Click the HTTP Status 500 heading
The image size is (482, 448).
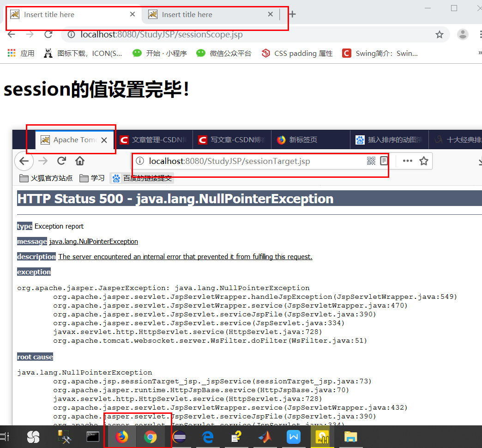point(175,199)
